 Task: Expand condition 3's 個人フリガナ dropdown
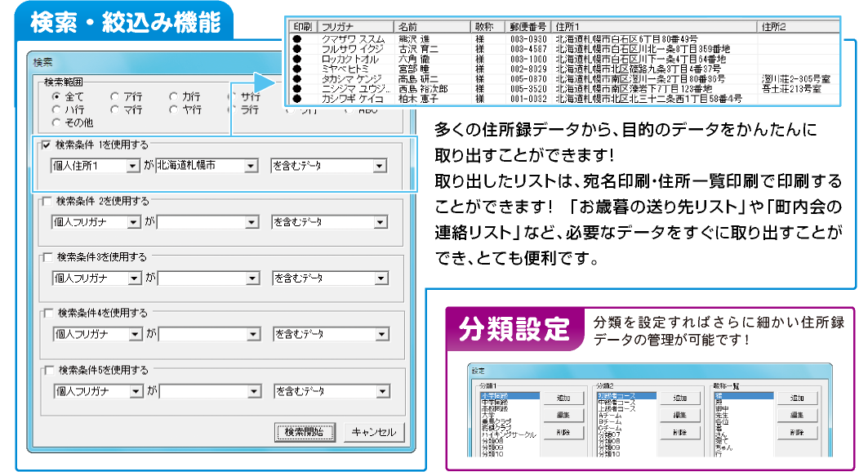134,278
